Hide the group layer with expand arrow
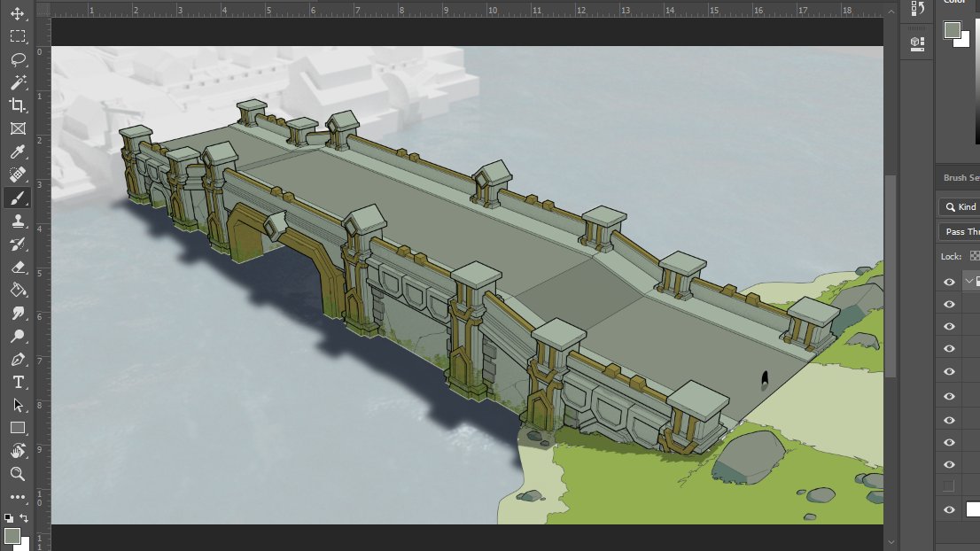 949,282
